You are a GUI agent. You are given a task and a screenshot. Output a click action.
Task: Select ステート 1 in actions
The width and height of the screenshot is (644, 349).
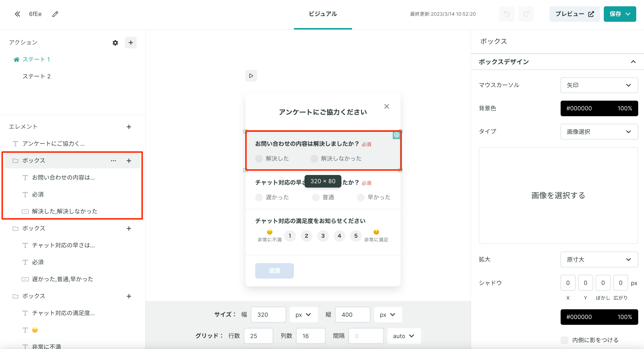tap(36, 59)
